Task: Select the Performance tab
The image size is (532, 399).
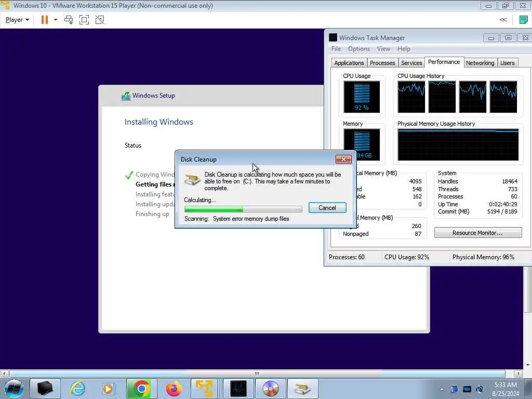Action: [444, 62]
